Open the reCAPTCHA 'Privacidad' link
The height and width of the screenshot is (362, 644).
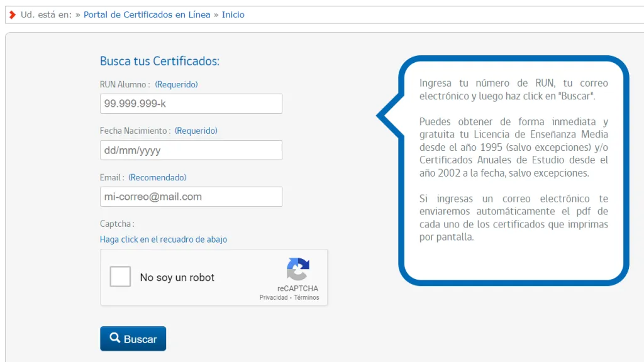coord(274,297)
